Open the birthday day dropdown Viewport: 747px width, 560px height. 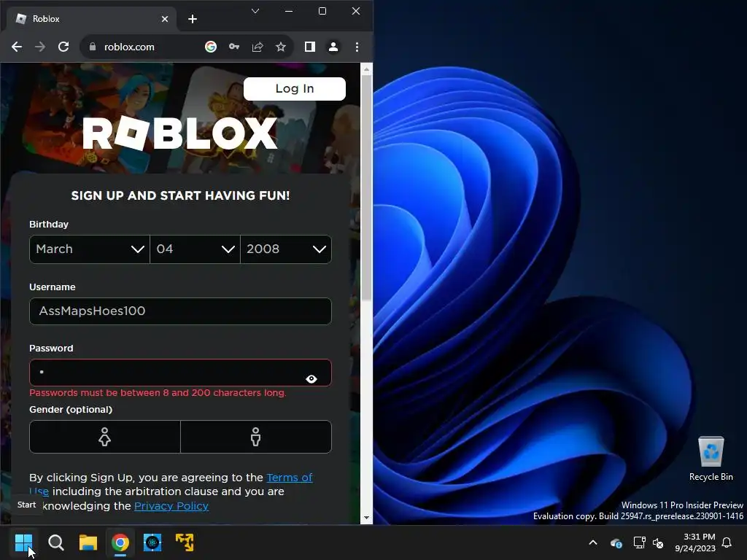point(195,249)
